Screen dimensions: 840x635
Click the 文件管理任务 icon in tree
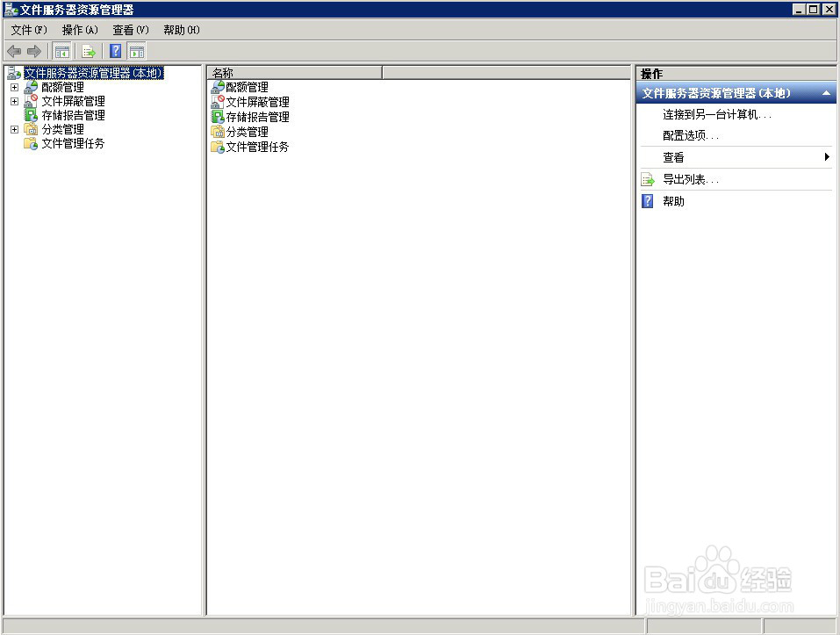pyautogui.click(x=31, y=143)
